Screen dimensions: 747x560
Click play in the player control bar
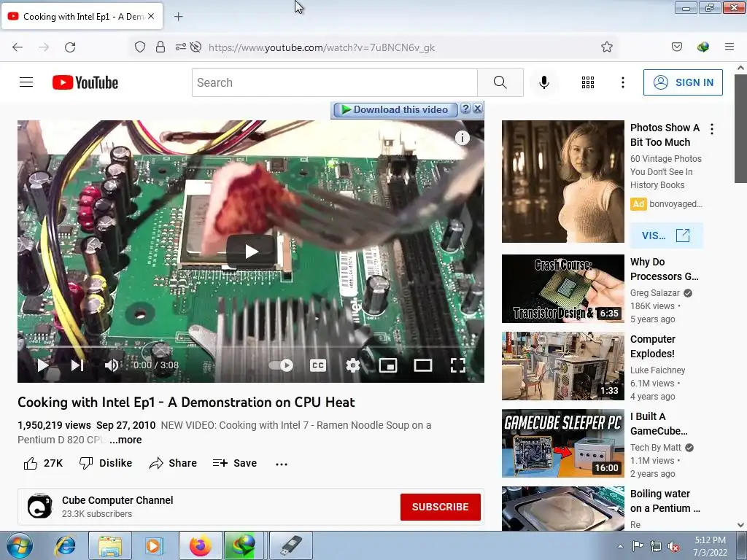[43, 365]
